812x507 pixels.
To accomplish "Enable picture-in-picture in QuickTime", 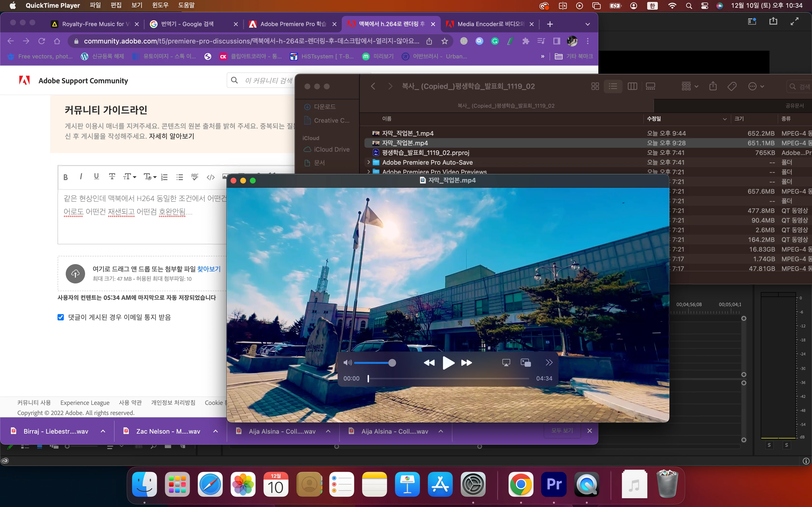I will [525, 362].
